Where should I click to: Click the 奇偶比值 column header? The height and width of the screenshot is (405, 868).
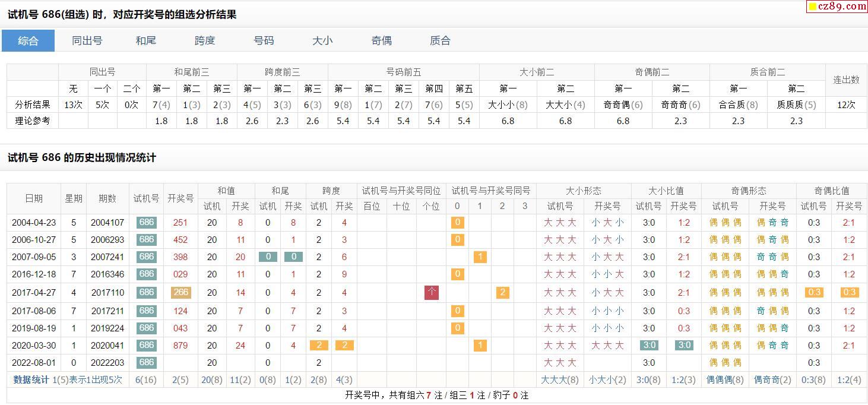coord(831,191)
